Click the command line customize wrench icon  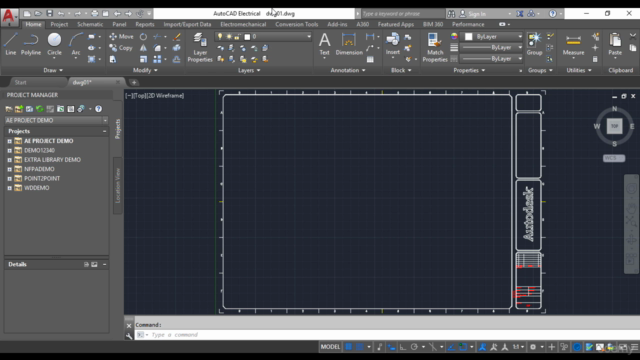pyautogui.click(x=129, y=336)
